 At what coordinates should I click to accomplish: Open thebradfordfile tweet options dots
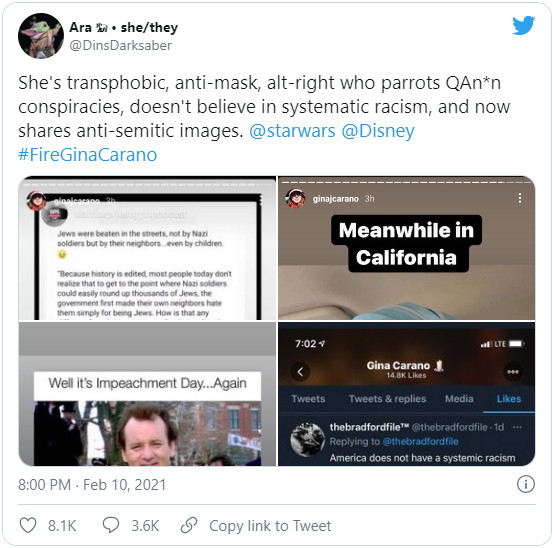[517, 427]
